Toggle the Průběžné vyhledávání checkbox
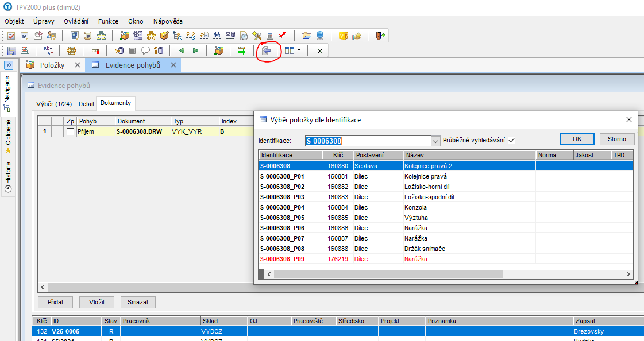 [511, 140]
